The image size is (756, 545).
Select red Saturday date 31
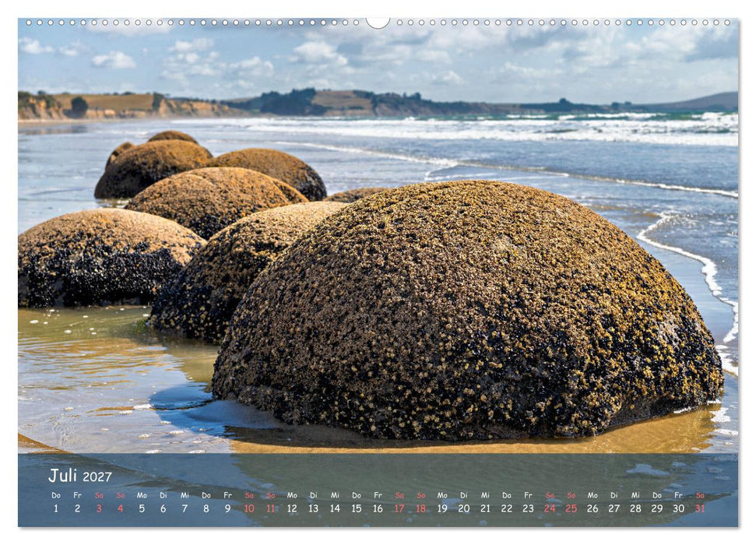coord(701,508)
